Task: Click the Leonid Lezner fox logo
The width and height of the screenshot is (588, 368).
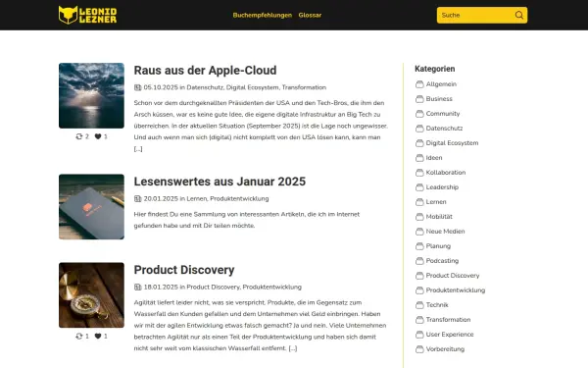Action: pos(87,15)
